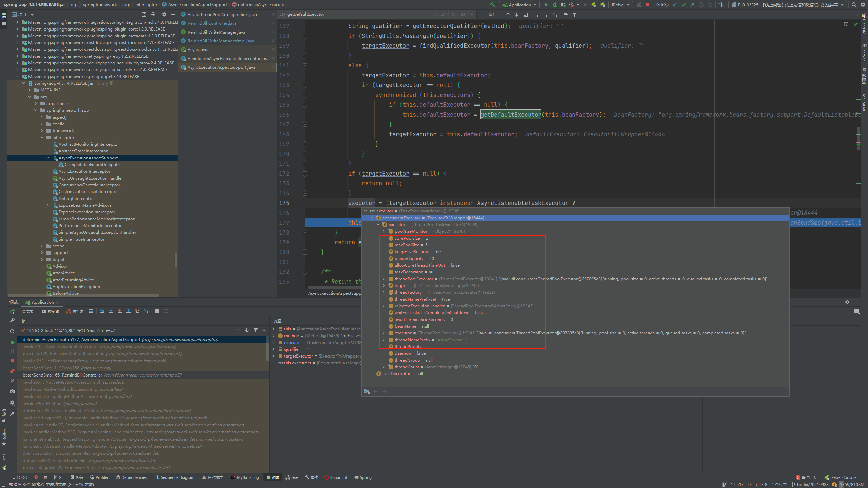The image size is (868, 488).
Task: Expand the threadPoolExecutor field
Action: (x=384, y=279)
